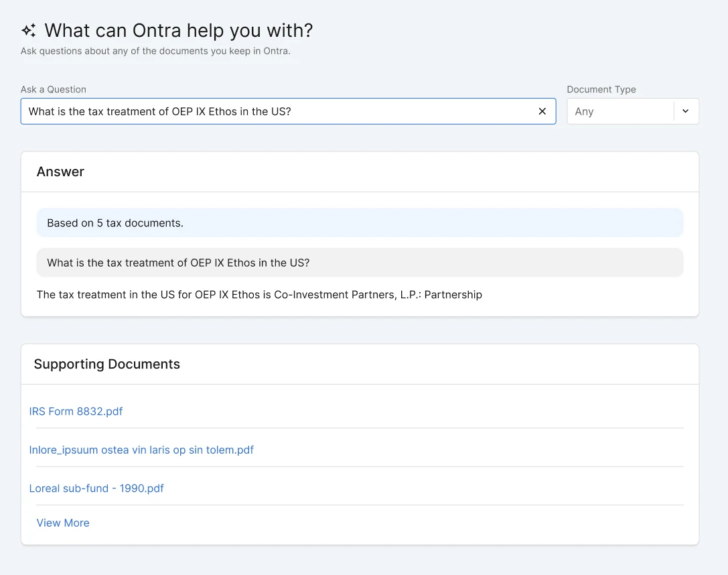Click the 'Ask a Question' label
Image resolution: width=728 pixels, height=575 pixels.
[54, 90]
